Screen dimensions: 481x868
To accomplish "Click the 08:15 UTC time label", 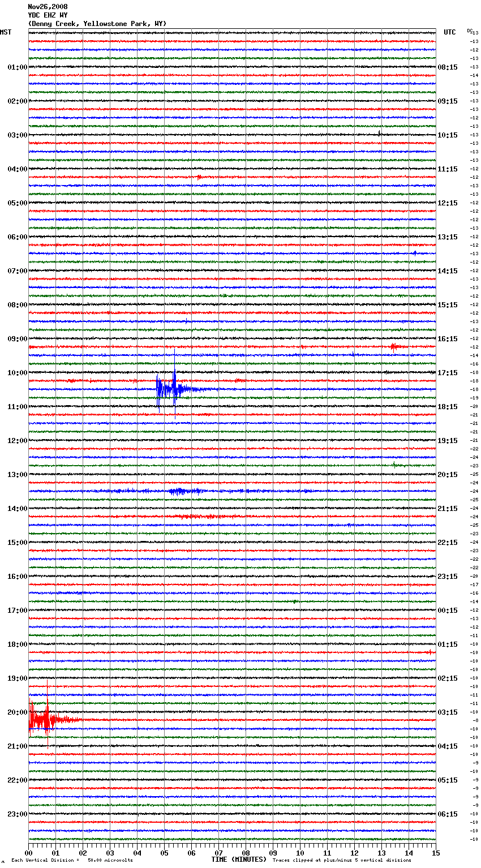I will pyautogui.click(x=448, y=67).
